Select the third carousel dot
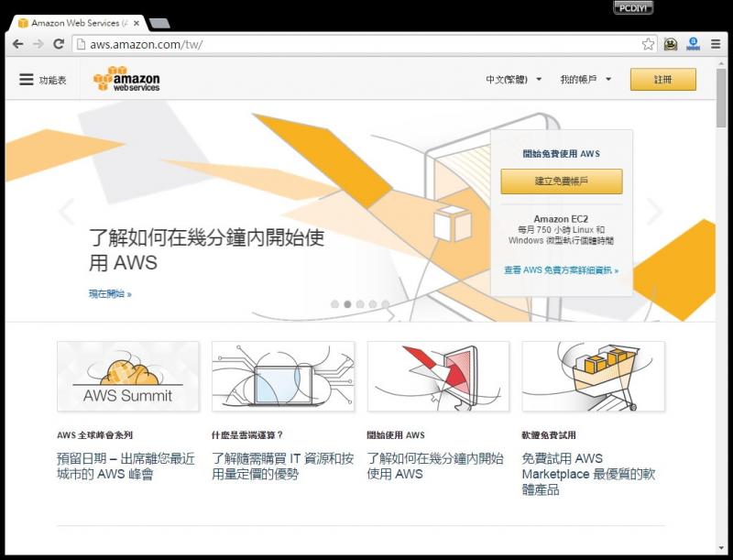This screenshot has width=733, height=560. tap(360, 304)
